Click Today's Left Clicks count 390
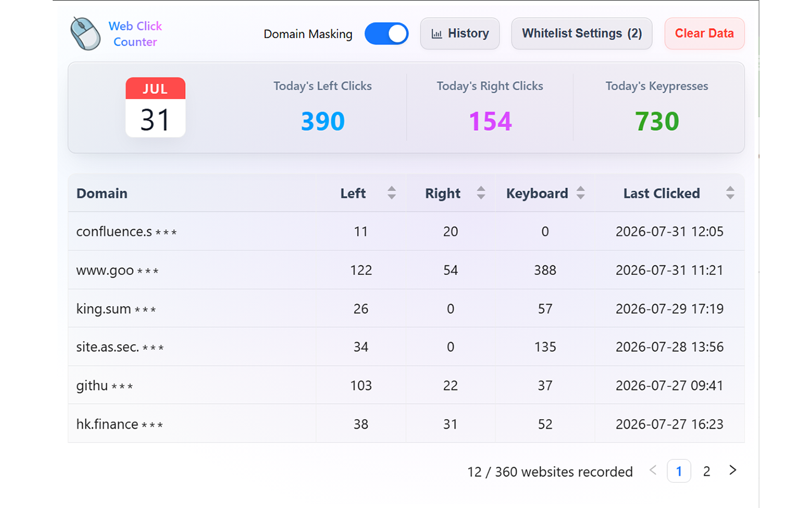The image size is (812, 508). pyautogui.click(x=323, y=121)
